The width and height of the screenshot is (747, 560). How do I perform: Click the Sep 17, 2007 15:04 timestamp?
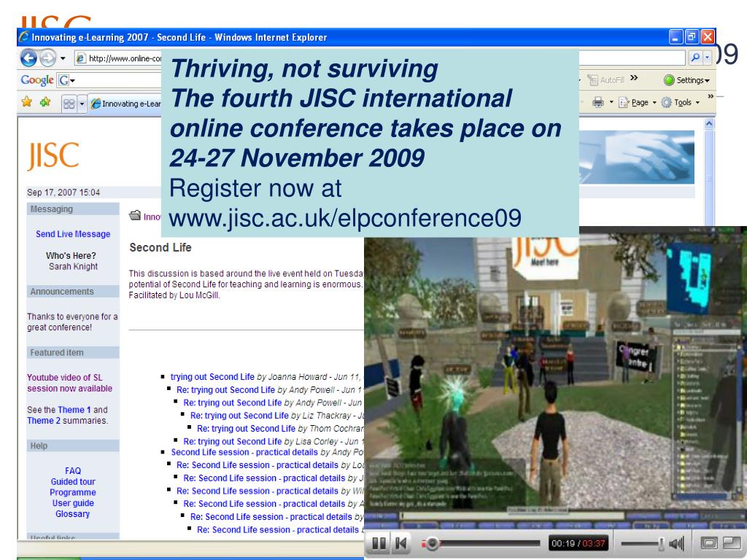point(63,192)
